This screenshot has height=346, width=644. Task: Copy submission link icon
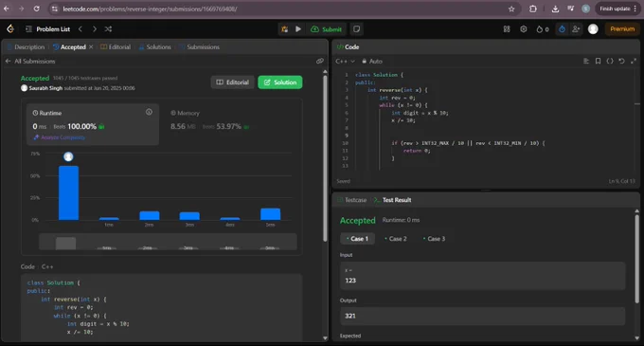point(319,62)
